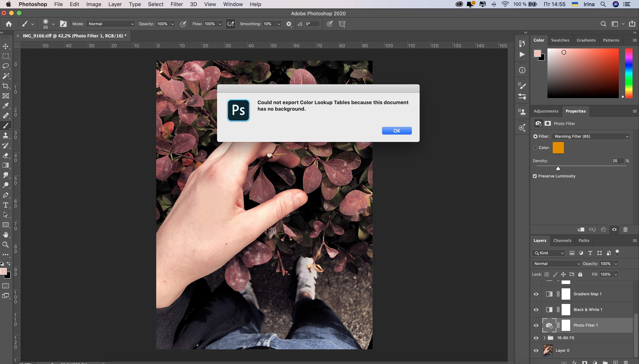This screenshot has width=639, height=364.
Task: Open the Warming Filter (85) dropdown
Action: coord(591,136)
